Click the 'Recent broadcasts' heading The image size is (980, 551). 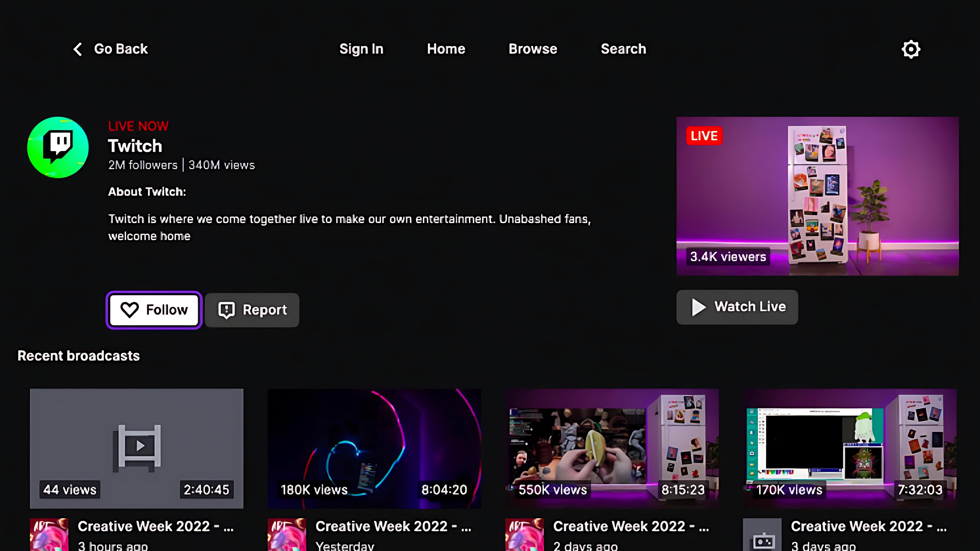pyautogui.click(x=79, y=356)
